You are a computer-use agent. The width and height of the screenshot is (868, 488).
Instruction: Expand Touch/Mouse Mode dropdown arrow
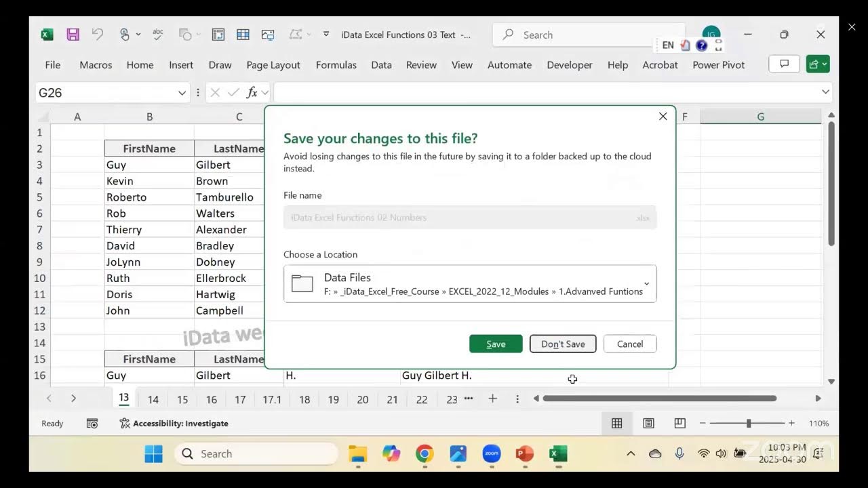138,35
